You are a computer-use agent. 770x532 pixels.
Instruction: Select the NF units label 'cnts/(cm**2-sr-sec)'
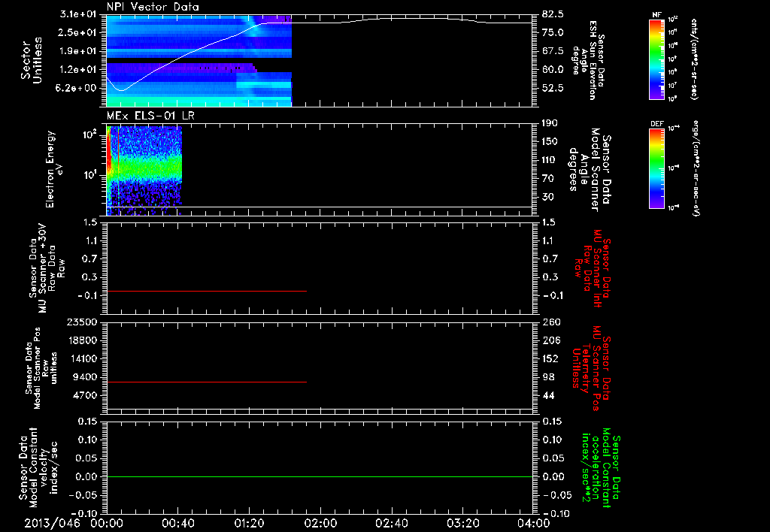(693, 59)
